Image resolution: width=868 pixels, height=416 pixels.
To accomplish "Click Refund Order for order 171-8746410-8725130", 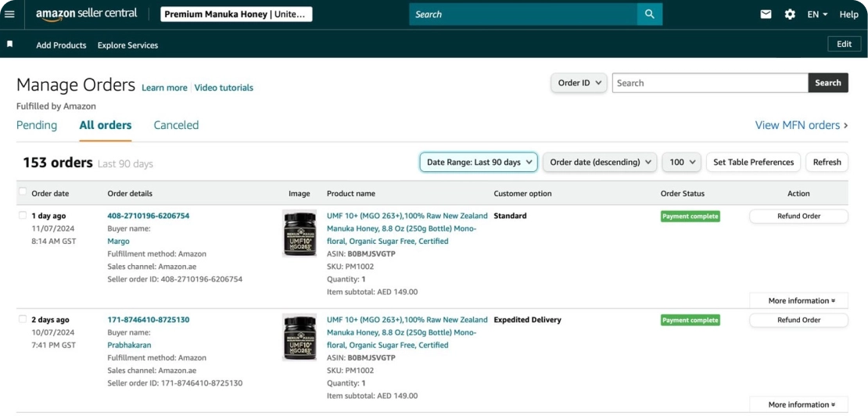I will [799, 320].
